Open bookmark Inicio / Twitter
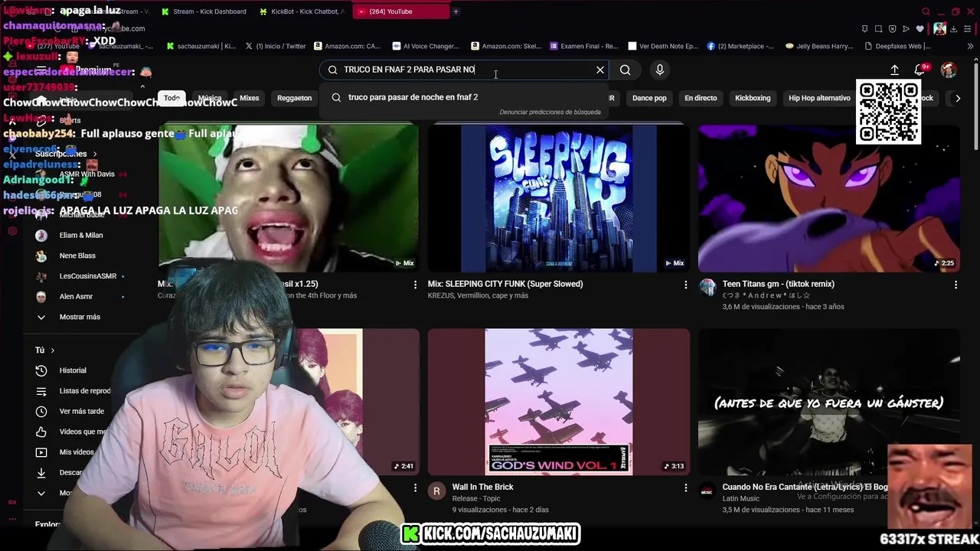The height and width of the screenshot is (551, 980). pyautogui.click(x=276, y=46)
